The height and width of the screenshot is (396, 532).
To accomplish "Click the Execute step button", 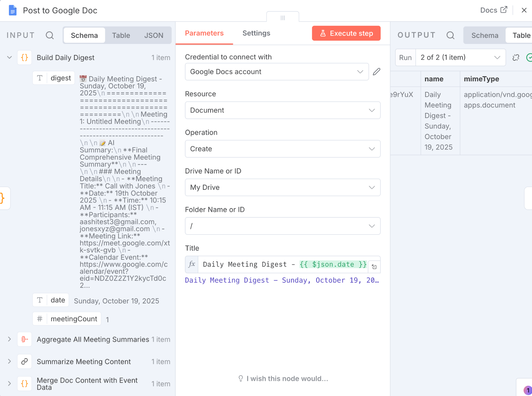I will coord(346,33).
